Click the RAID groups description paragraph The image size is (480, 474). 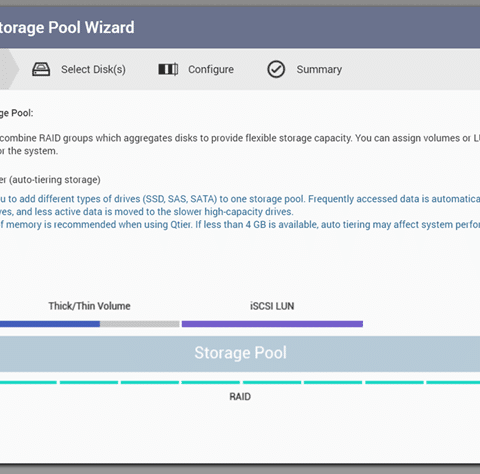240,144
